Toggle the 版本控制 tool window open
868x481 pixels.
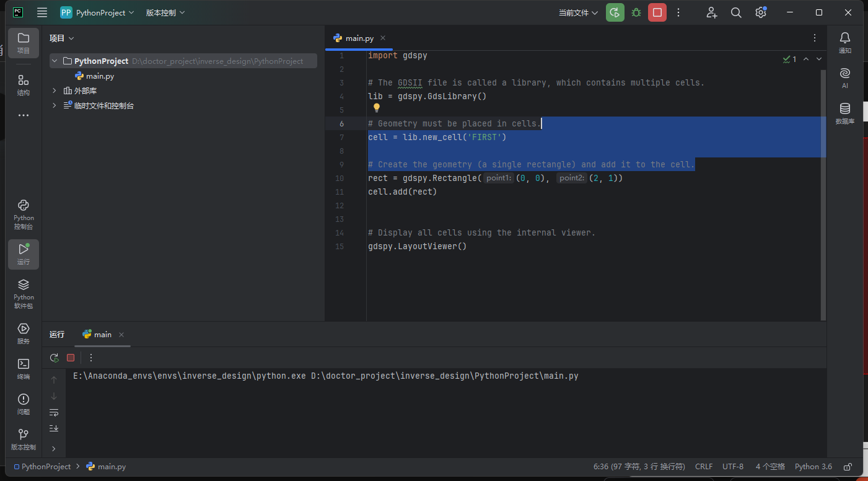[23, 440]
